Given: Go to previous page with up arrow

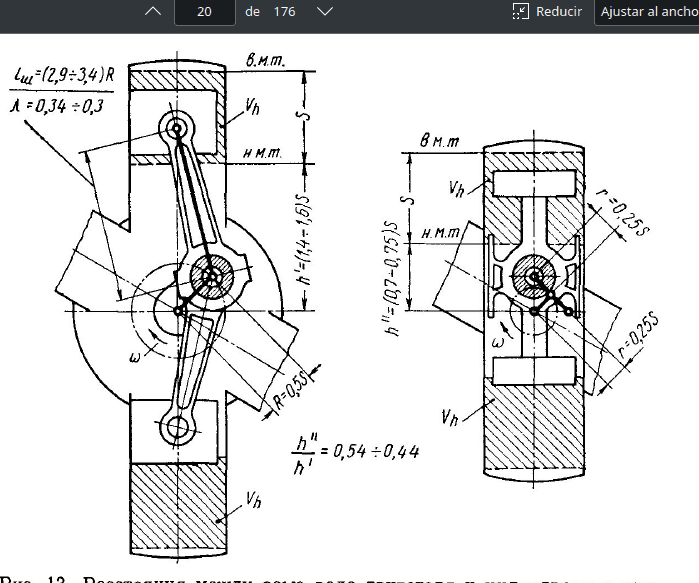Looking at the screenshot, I should click(152, 12).
